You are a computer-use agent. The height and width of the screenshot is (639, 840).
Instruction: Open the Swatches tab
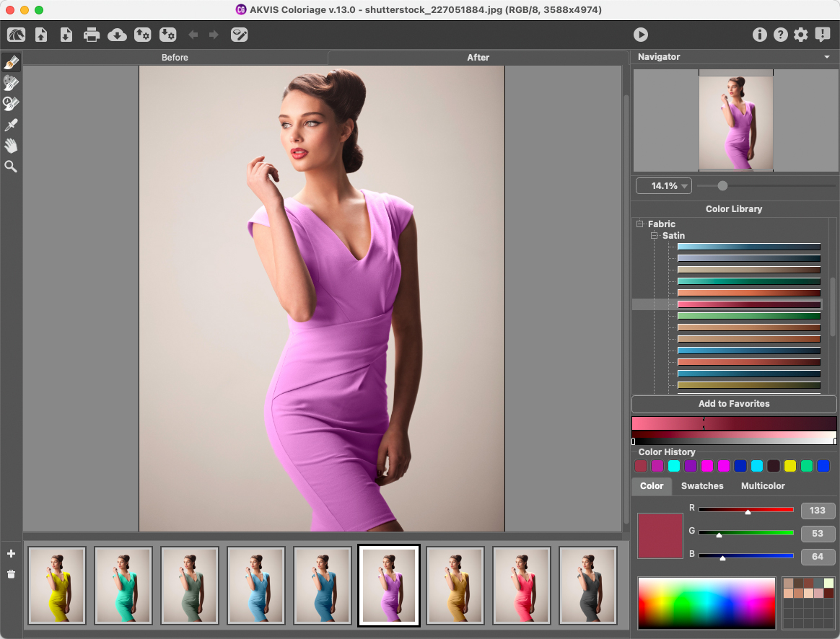pos(702,486)
